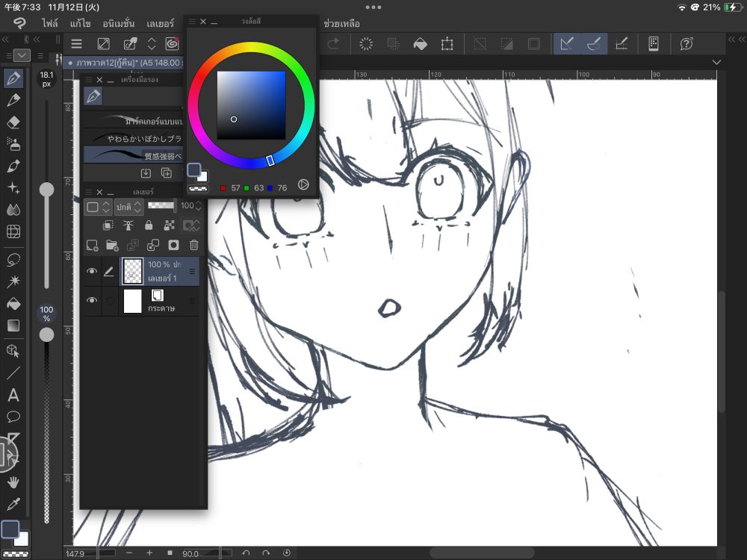The width and height of the screenshot is (747, 560).
Task: Select the 質感強弱ペ sub tool brush
Action: pyautogui.click(x=133, y=155)
